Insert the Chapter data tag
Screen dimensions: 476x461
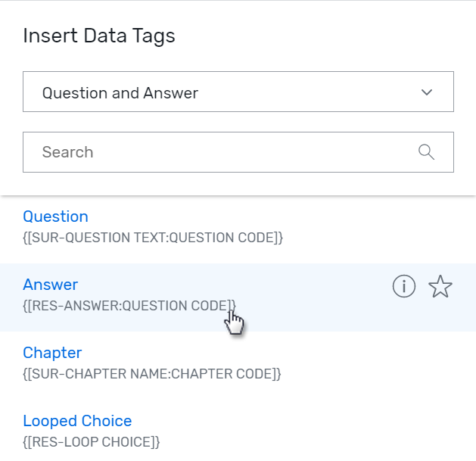[52, 353]
